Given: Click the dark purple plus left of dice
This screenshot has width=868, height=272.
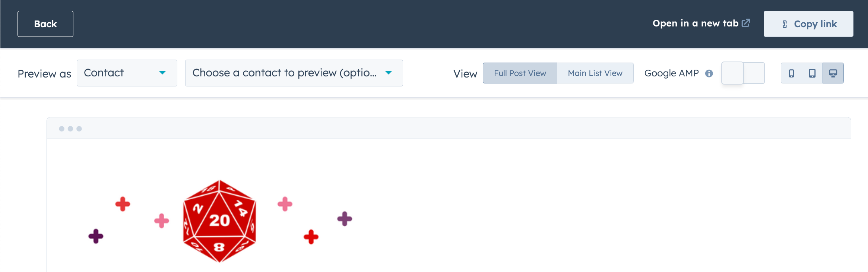Looking at the screenshot, I should click(96, 236).
